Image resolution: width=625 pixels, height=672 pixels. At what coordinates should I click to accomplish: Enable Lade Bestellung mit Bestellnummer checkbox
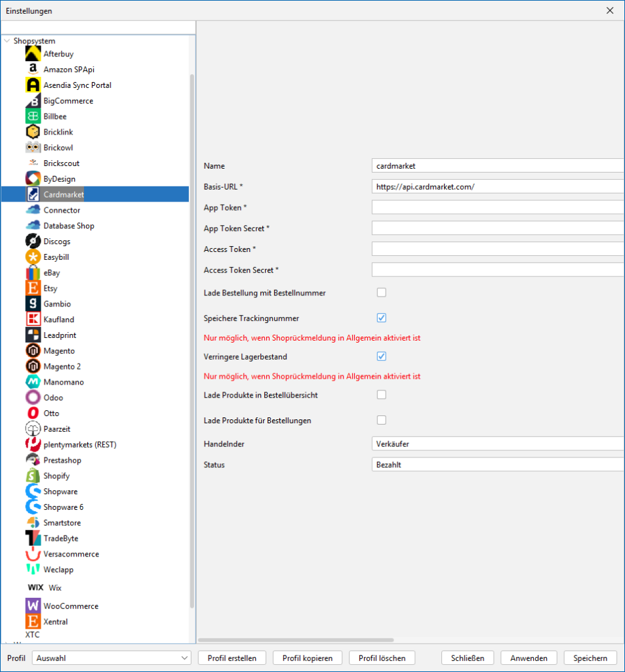[381, 293]
